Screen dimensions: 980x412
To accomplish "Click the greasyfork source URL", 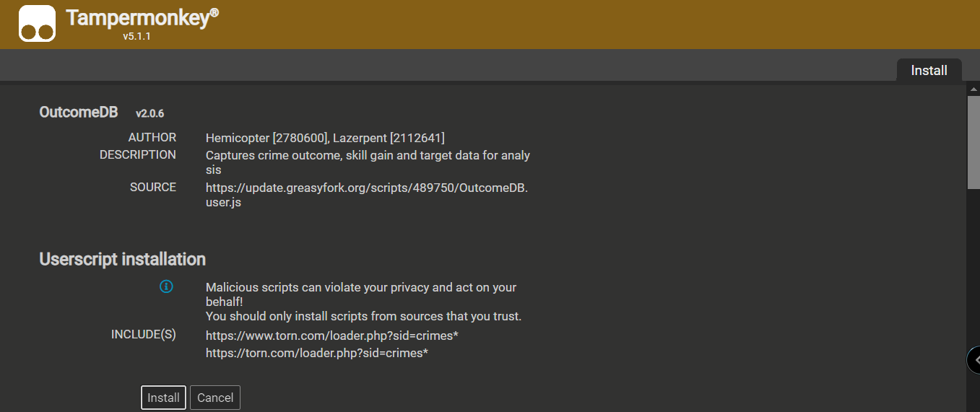I will click(x=367, y=195).
